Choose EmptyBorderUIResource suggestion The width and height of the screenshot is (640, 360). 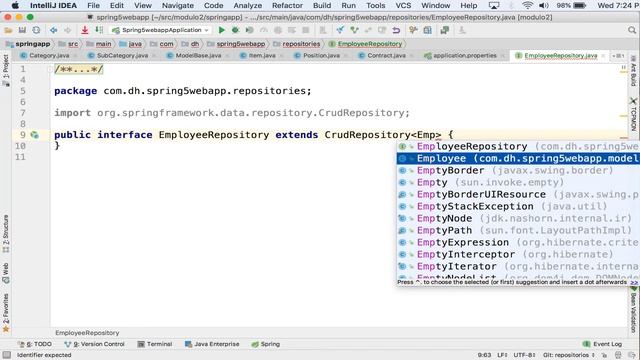coord(518,195)
